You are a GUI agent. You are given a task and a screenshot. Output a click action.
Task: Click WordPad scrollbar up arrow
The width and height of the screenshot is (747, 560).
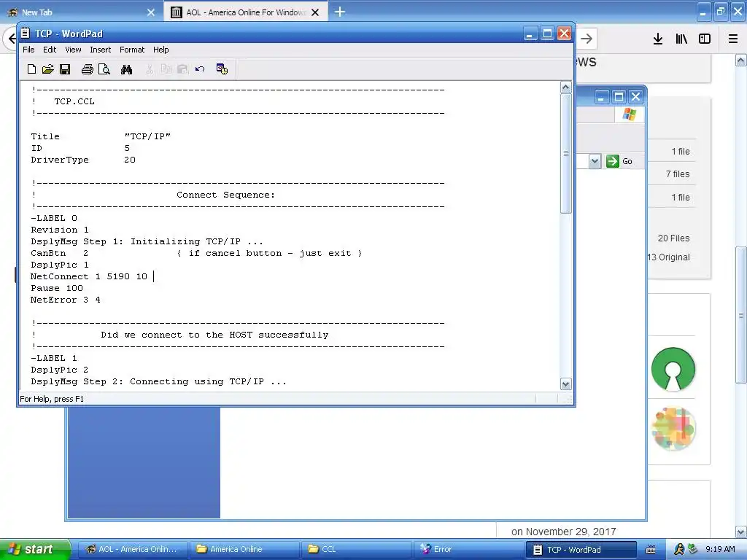point(565,87)
